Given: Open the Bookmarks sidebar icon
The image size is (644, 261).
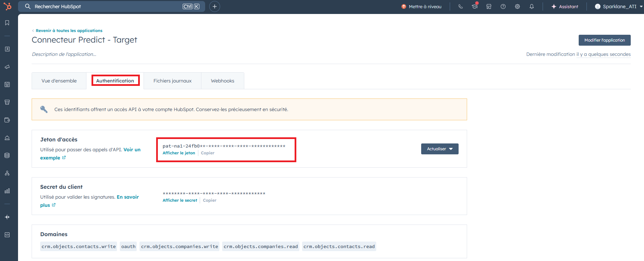Looking at the screenshot, I should click(7, 23).
